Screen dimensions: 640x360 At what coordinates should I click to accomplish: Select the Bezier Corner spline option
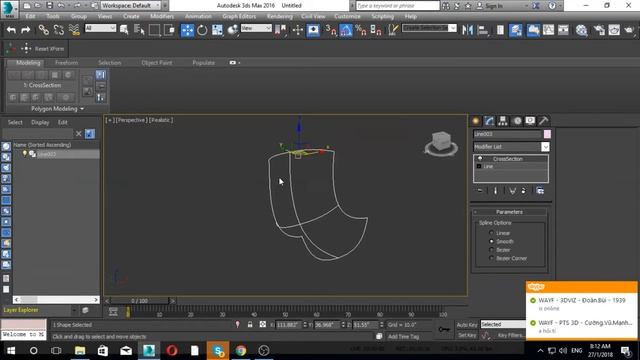pyautogui.click(x=491, y=258)
